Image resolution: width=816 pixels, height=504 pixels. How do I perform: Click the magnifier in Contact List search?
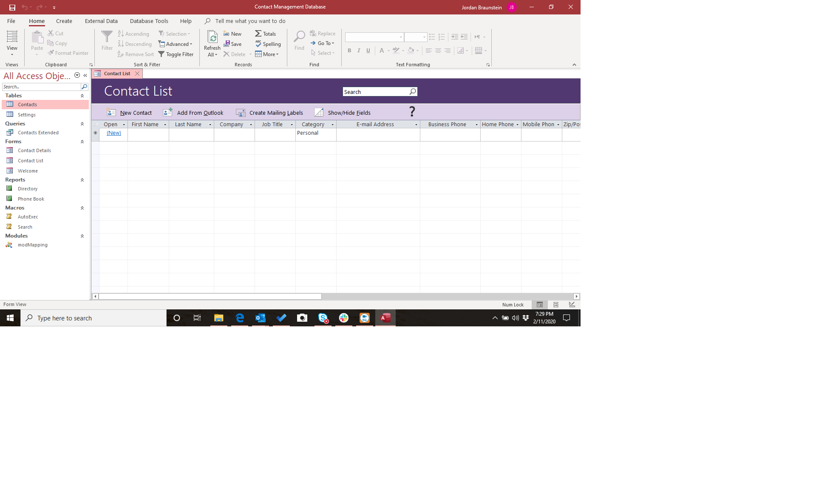click(412, 92)
